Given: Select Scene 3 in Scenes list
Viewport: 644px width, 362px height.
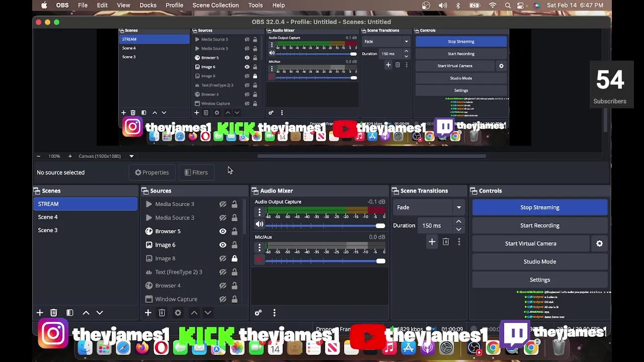Looking at the screenshot, I should [x=85, y=230].
